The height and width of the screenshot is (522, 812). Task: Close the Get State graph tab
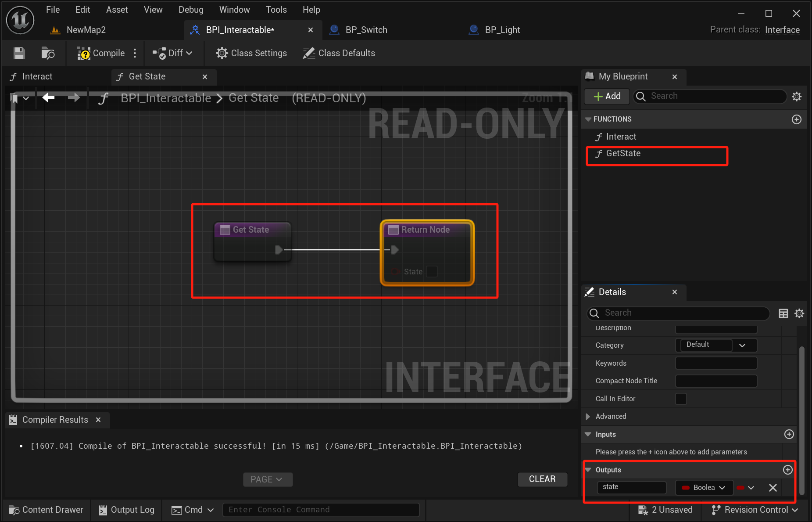coord(205,77)
